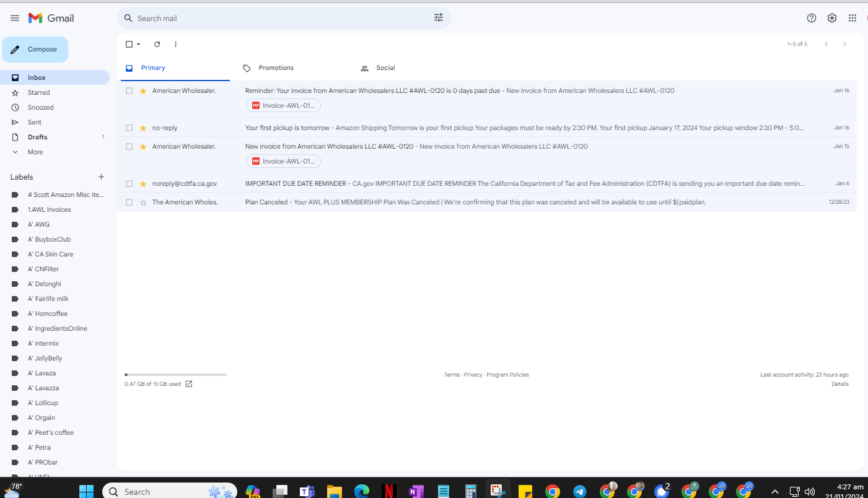Switch to the Social tab
This screenshot has width=868, height=498.
click(411, 68)
